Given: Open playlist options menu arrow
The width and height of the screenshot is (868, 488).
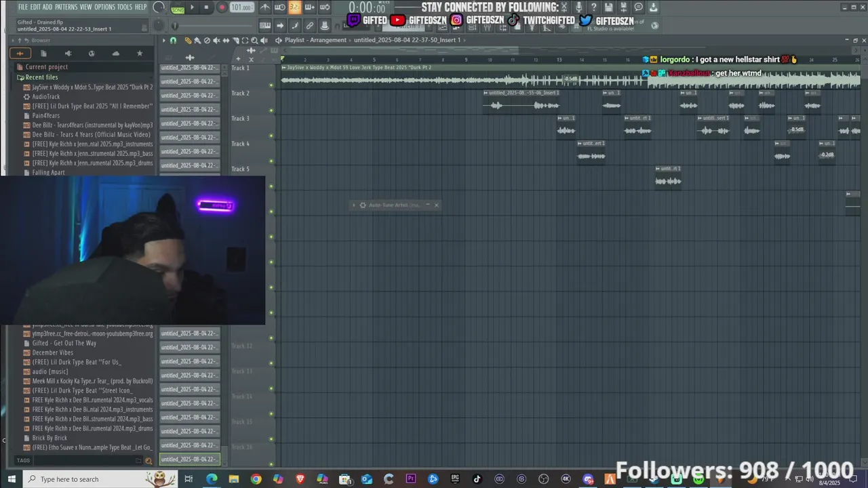Looking at the screenshot, I should (163, 40).
